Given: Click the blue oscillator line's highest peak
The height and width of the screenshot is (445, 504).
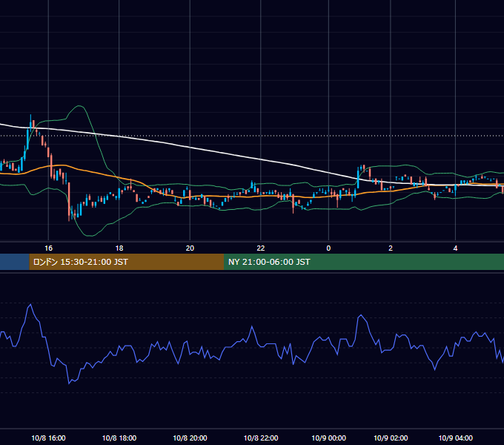Looking at the screenshot, I should click(30, 304).
